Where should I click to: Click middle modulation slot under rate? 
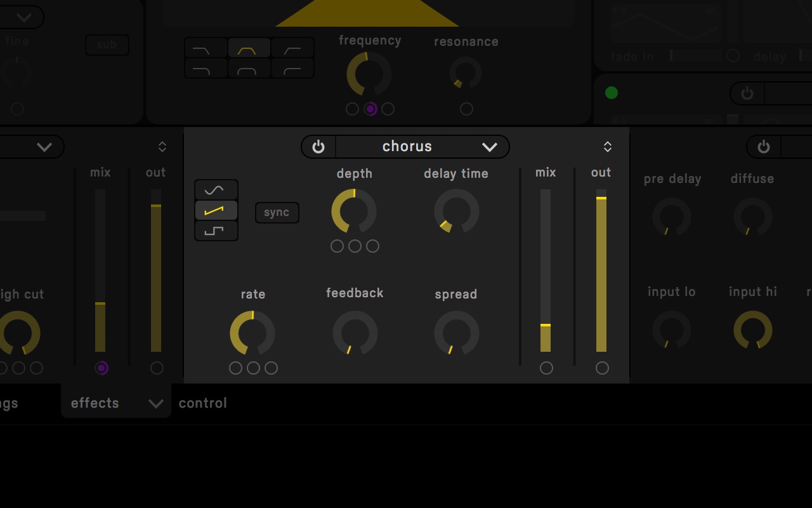pyautogui.click(x=254, y=368)
